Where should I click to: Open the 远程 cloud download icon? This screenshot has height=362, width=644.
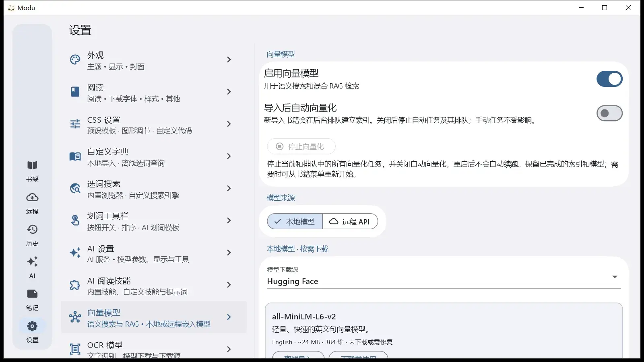click(x=32, y=197)
